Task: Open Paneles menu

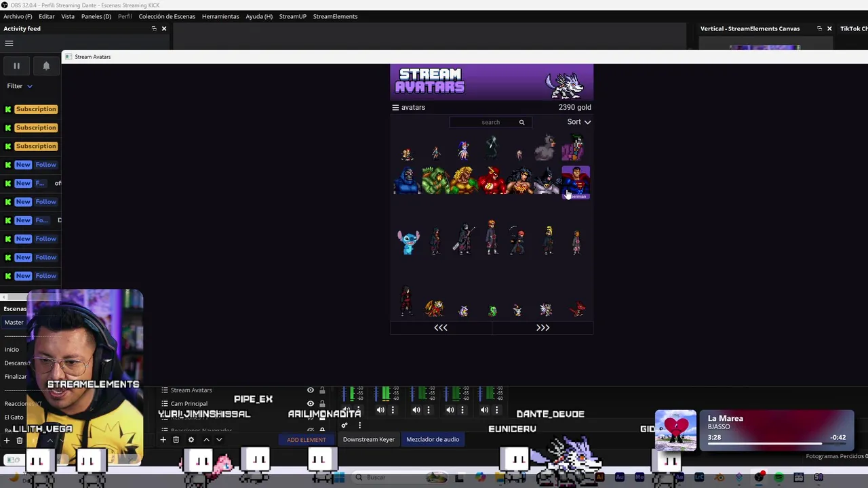Action: tap(96, 16)
